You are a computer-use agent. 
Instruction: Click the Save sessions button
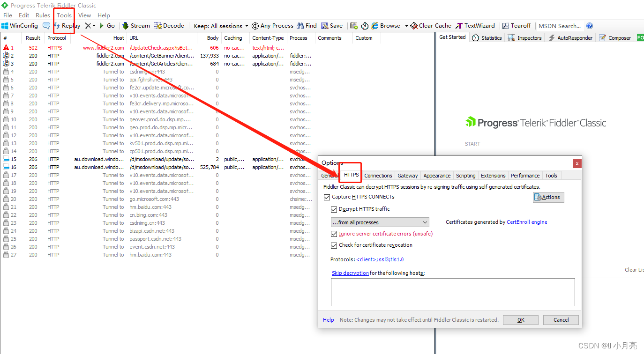tap(332, 26)
